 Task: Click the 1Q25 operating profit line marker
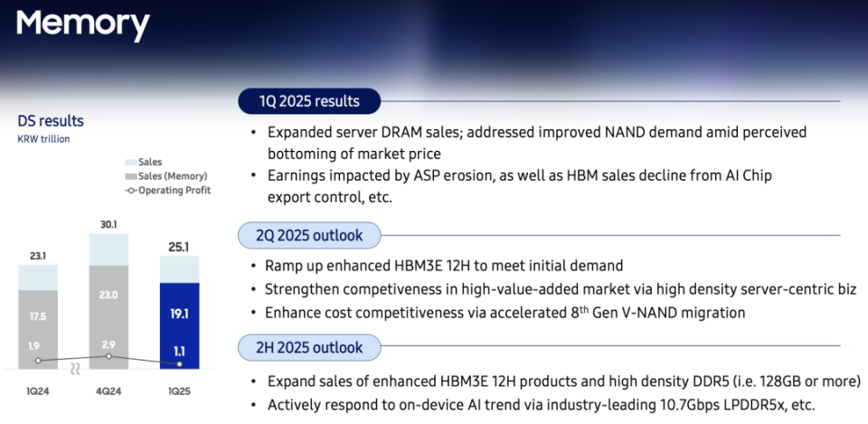(x=179, y=364)
